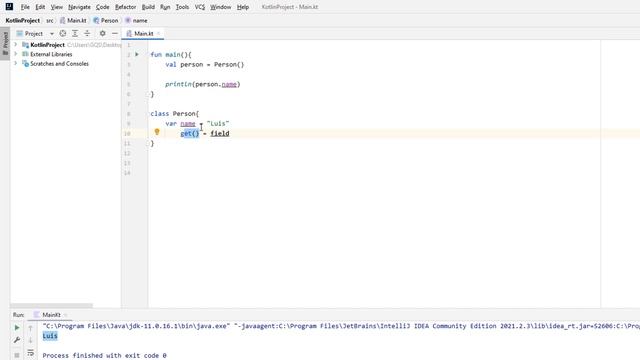Click the highlighted 'Luis' console output
This screenshot has width=640, height=360.
tap(50, 336)
